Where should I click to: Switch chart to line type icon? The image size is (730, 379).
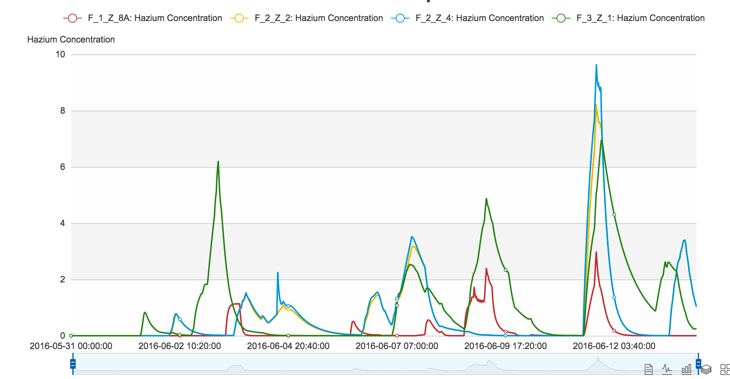tap(667, 369)
